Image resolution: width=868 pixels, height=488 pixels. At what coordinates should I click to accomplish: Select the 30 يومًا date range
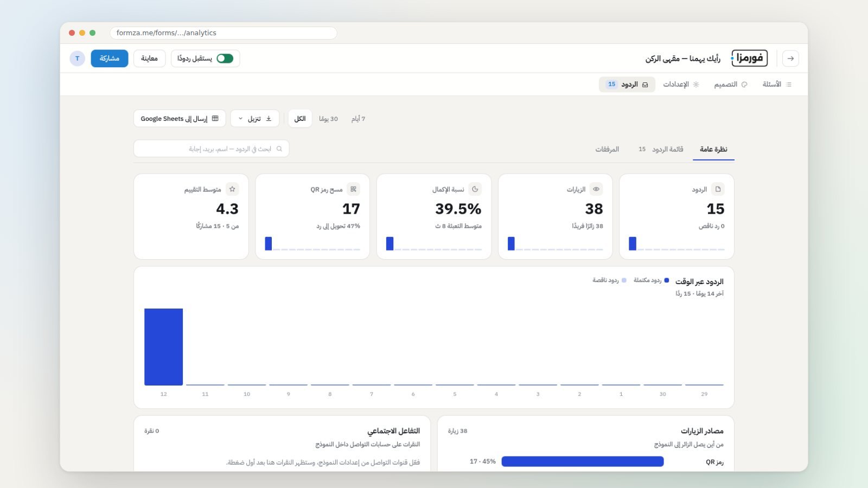pyautogui.click(x=328, y=119)
